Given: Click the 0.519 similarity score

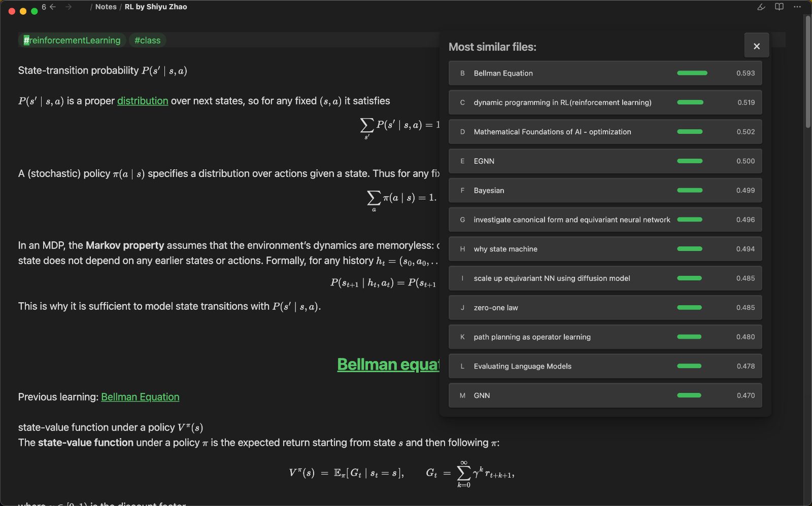Looking at the screenshot, I should pyautogui.click(x=746, y=102).
